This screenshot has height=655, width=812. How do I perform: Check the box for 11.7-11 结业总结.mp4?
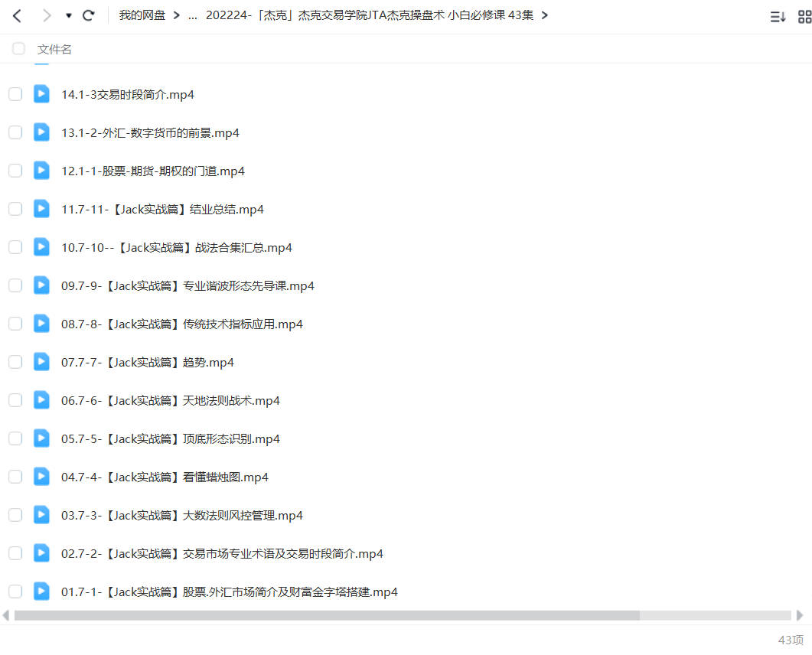[x=15, y=209]
